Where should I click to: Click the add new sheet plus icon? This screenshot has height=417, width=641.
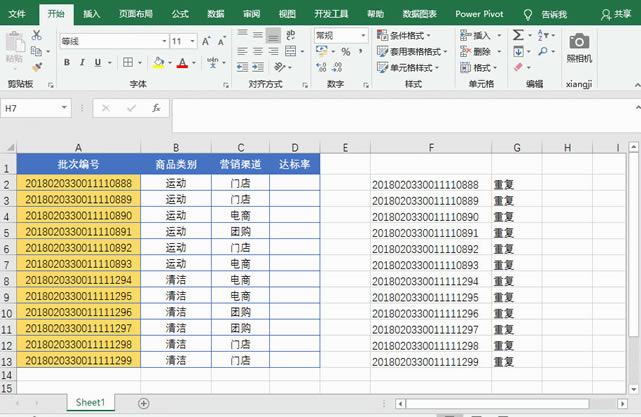[x=143, y=402]
